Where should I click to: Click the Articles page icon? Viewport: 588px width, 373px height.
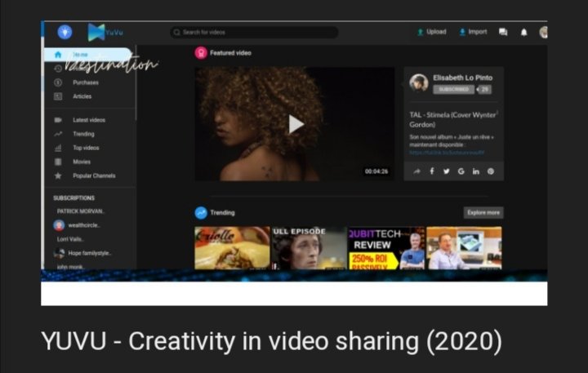pyautogui.click(x=58, y=96)
